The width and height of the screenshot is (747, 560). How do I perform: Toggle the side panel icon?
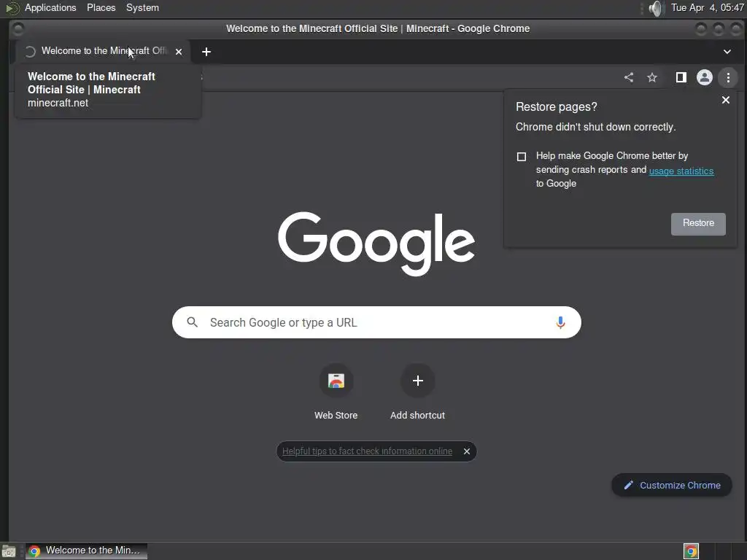pos(681,77)
